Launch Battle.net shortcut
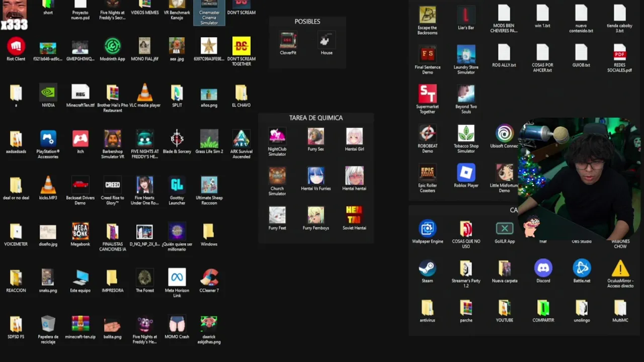The image size is (644, 362). coord(582,268)
